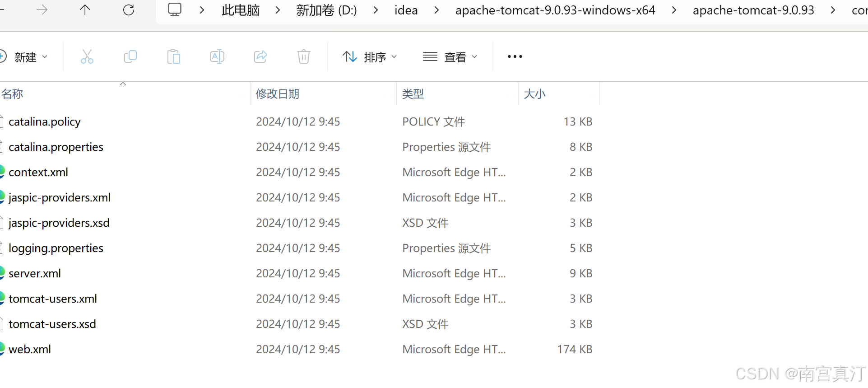Screen dimensions: 868x388
Task: Click the Rename icon in toolbar
Action: (217, 56)
